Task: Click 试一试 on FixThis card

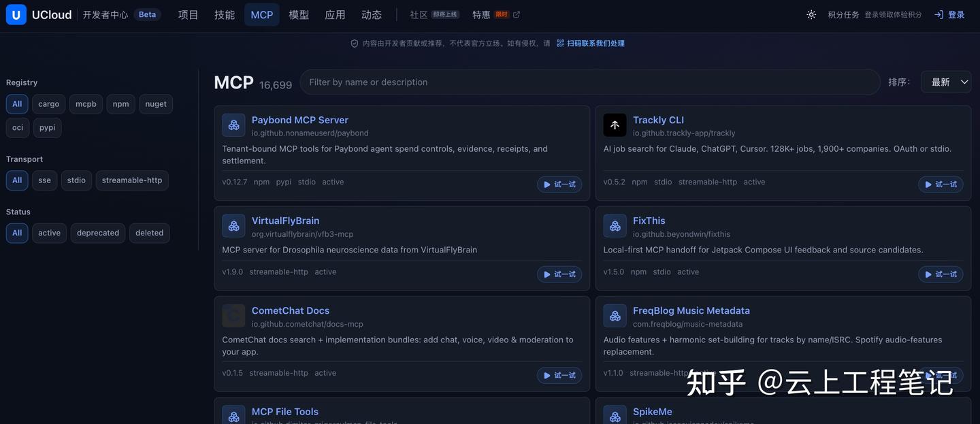Action: (x=941, y=274)
